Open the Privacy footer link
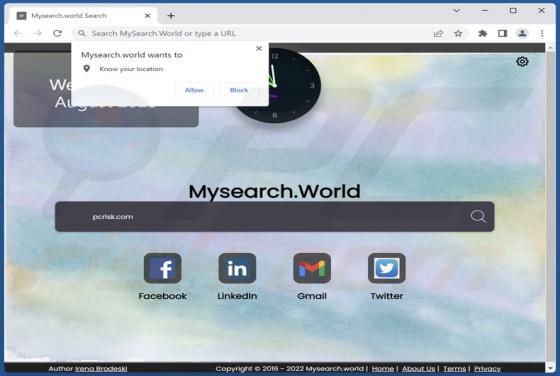This screenshot has height=376, width=560. [488, 369]
